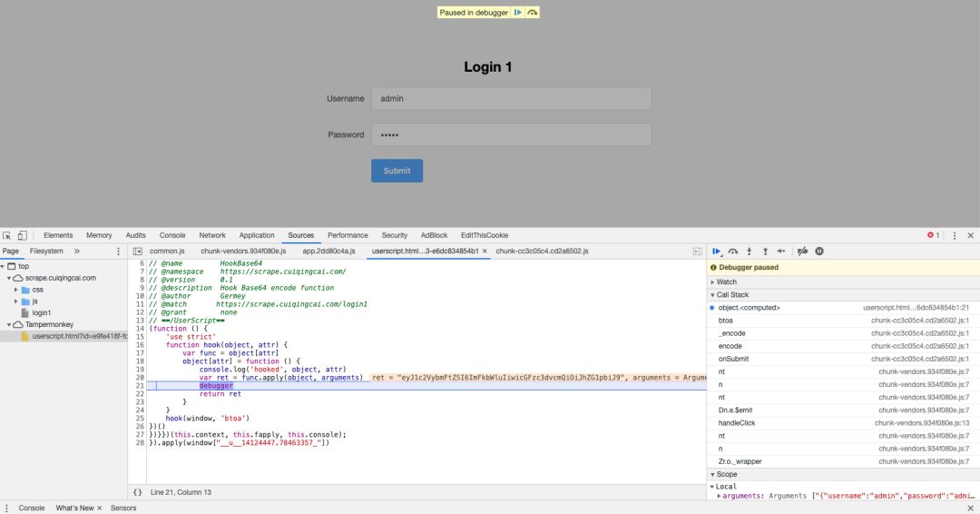Open DevTools customize three-dot menu

pos(955,236)
